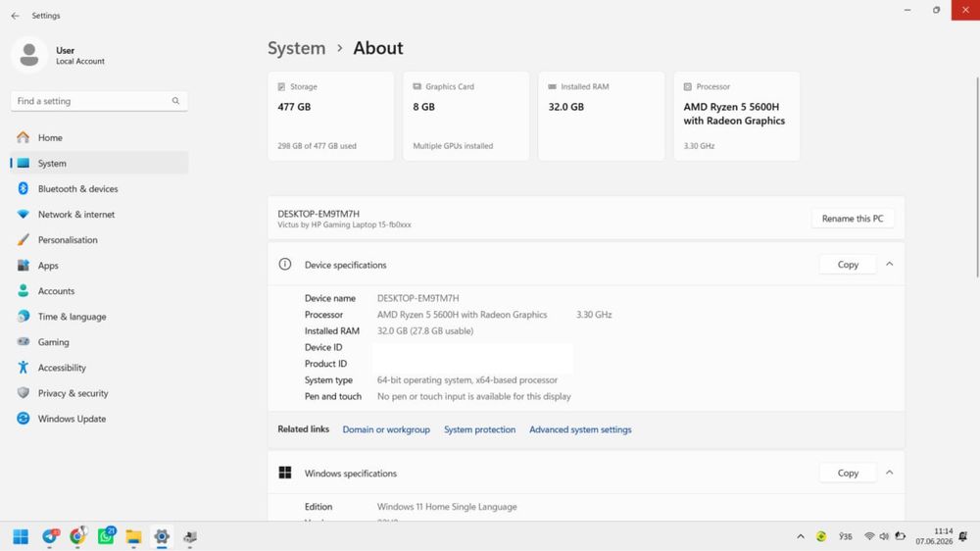
Task: Open Advanced system settings link
Action: click(580, 429)
